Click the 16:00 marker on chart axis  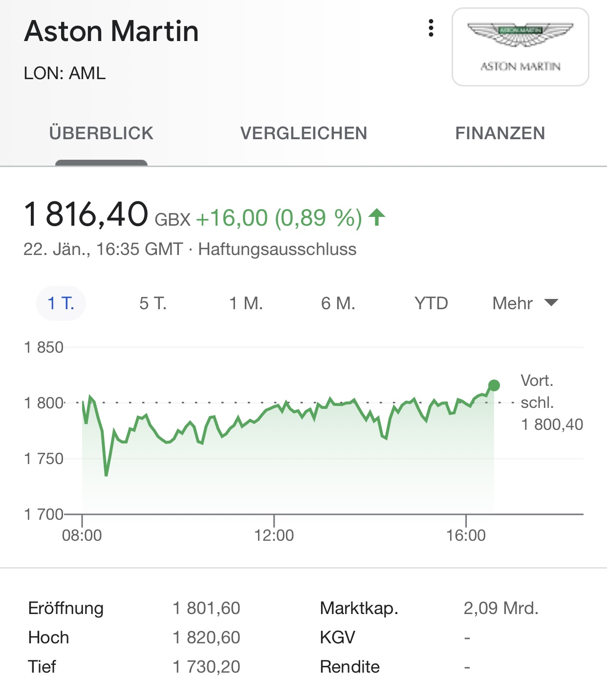point(466,535)
